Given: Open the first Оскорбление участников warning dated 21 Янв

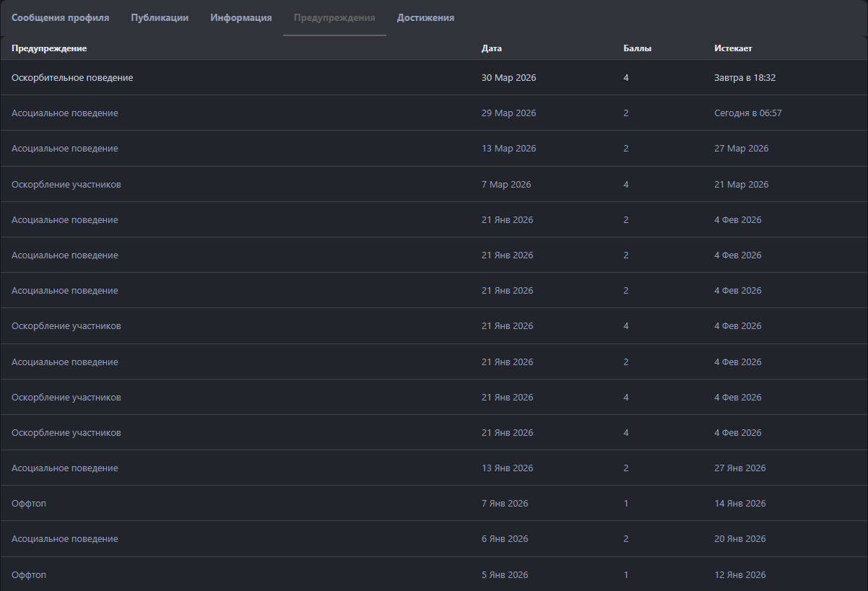Looking at the screenshot, I should click(66, 326).
